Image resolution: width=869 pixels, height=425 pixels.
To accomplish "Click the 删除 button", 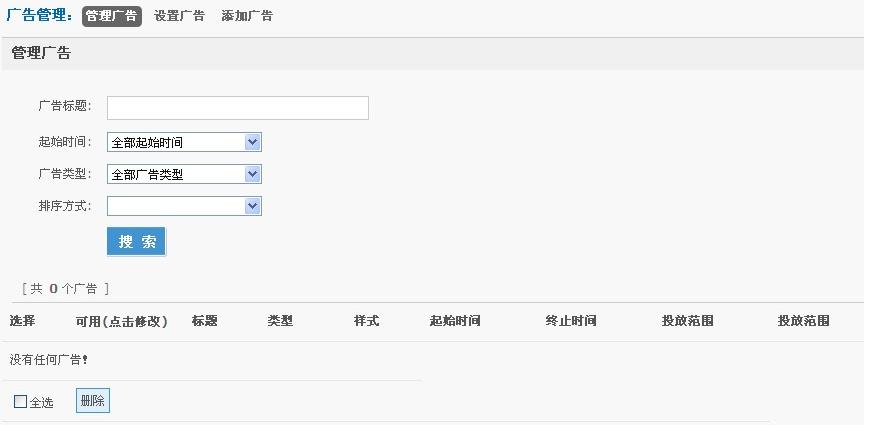I will pyautogui.click(x=92, y=401).
